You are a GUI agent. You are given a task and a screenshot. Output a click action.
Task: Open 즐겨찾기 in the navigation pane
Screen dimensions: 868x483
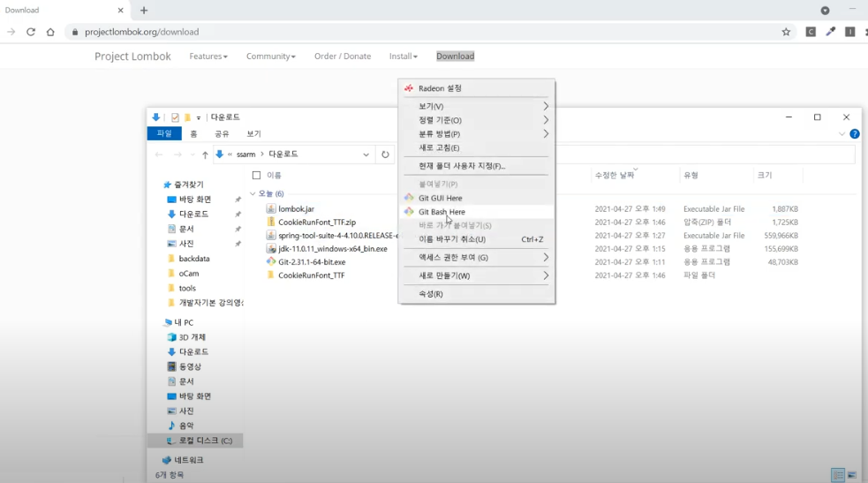(x=189, y=185)
